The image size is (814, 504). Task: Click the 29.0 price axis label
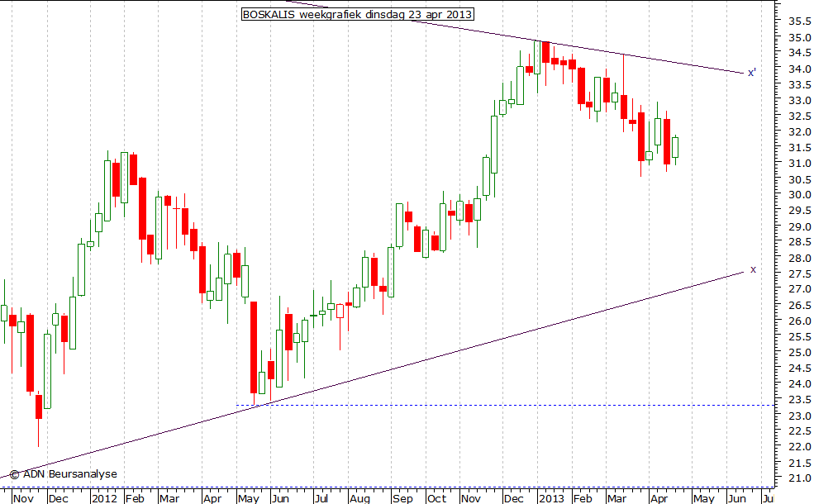[799, 226]
